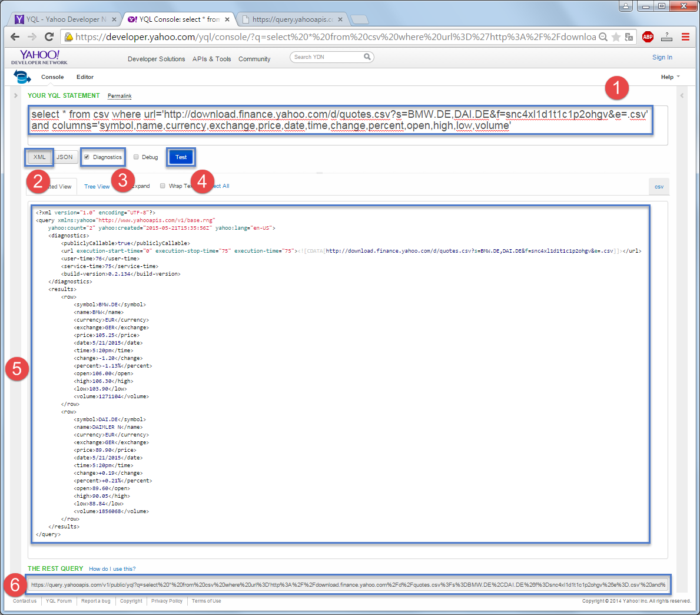Viewport: 700px width, 615px height.
Task: Expand the left side panel arrow
Action: point(16,95)
